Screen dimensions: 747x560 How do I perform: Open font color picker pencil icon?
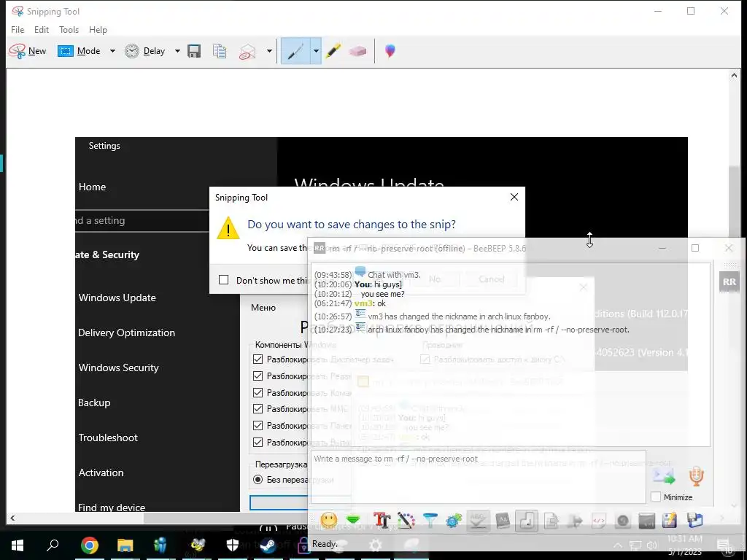[406, 521]
